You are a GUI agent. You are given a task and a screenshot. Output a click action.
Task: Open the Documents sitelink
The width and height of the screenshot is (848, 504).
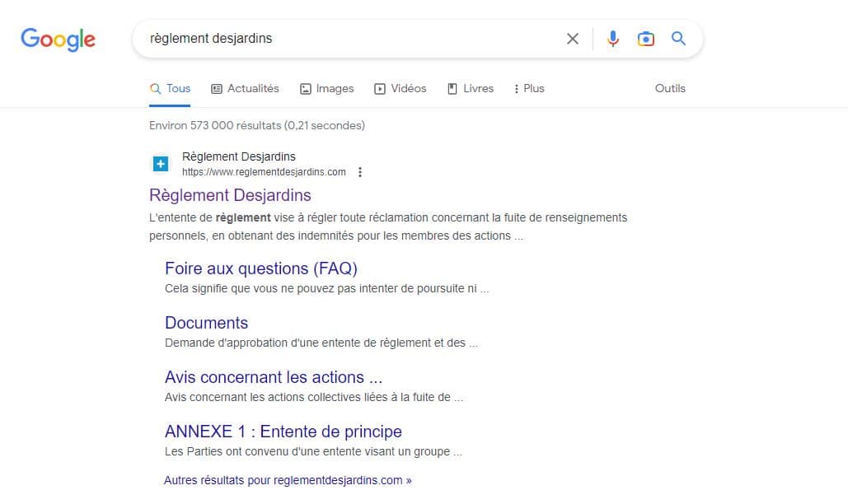click(206, 323)
